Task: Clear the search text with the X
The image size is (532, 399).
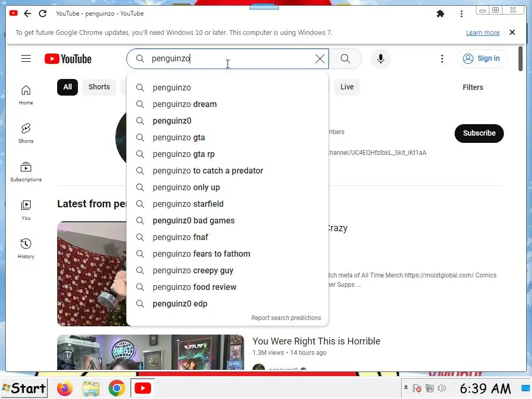Action: 320,59
